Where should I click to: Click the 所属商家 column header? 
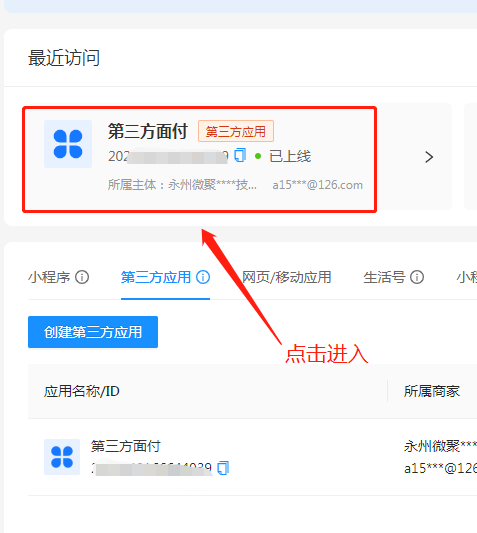tap(432, 391)
